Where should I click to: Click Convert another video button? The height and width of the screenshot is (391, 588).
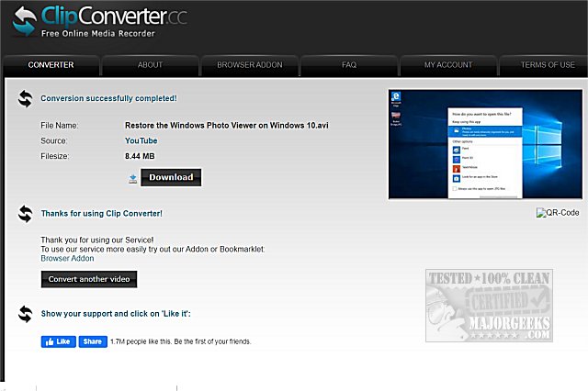(x=89, y=279)
